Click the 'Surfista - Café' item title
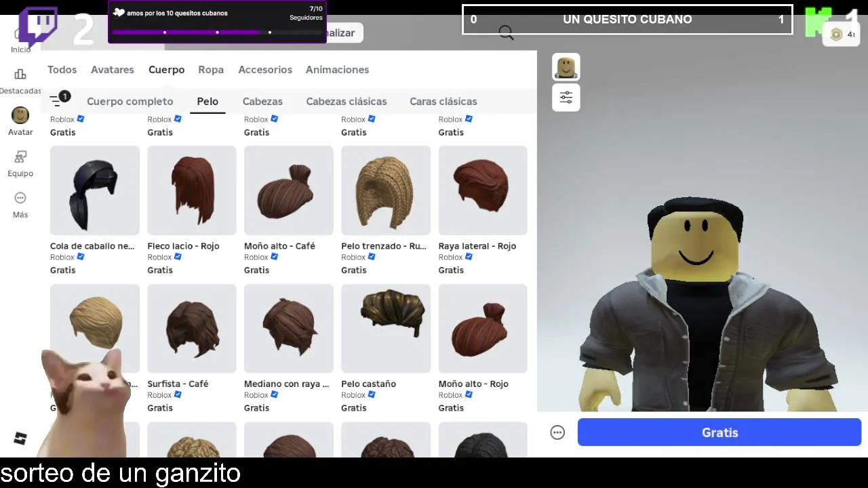 (x=178, y=384)
